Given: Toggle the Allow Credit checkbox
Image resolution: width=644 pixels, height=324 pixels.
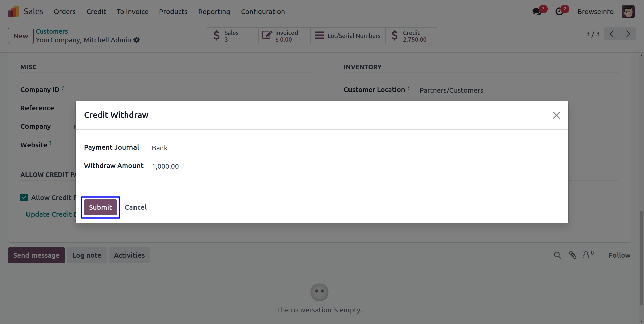Looking at the screenshot, I should click(x=24, y=198).
